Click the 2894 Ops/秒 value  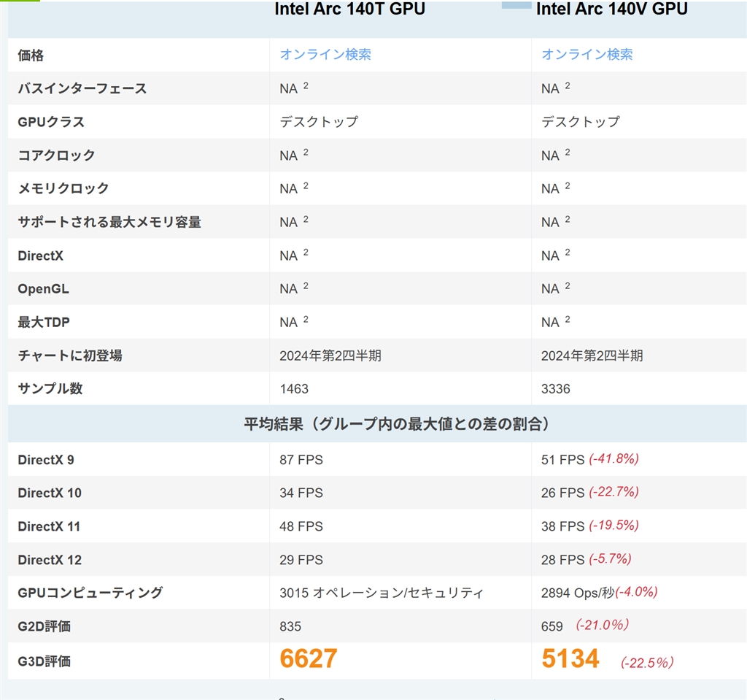click(578, 593)
